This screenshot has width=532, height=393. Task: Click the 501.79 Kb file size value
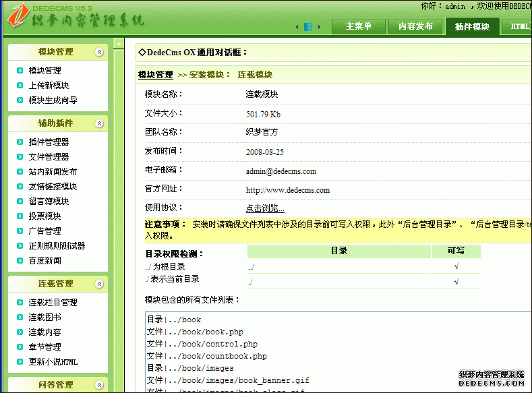click(263, 115)
